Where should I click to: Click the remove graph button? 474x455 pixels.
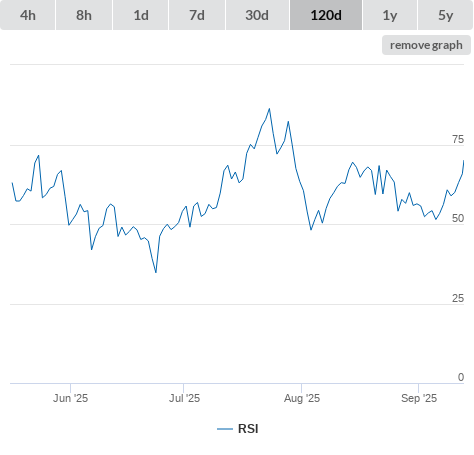(426, 45)
